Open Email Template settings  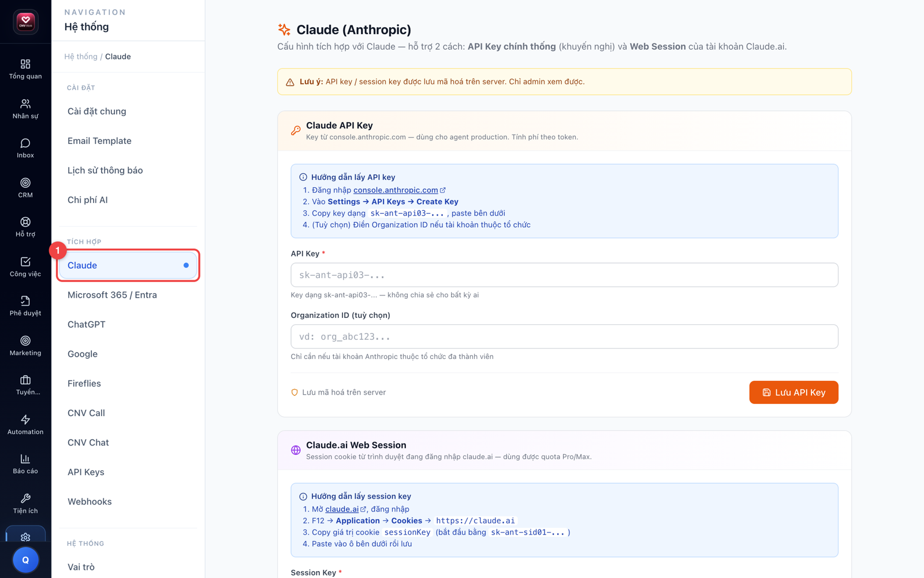pos(128,141)
